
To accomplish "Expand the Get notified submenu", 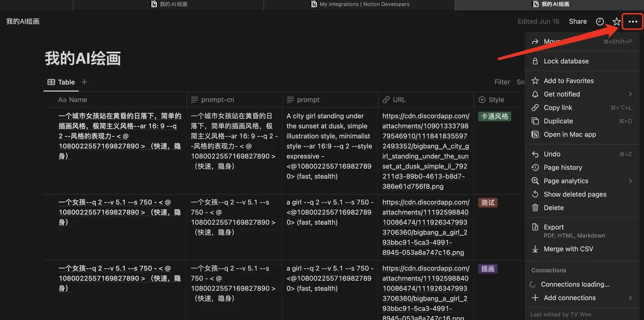I will [630, 94].
